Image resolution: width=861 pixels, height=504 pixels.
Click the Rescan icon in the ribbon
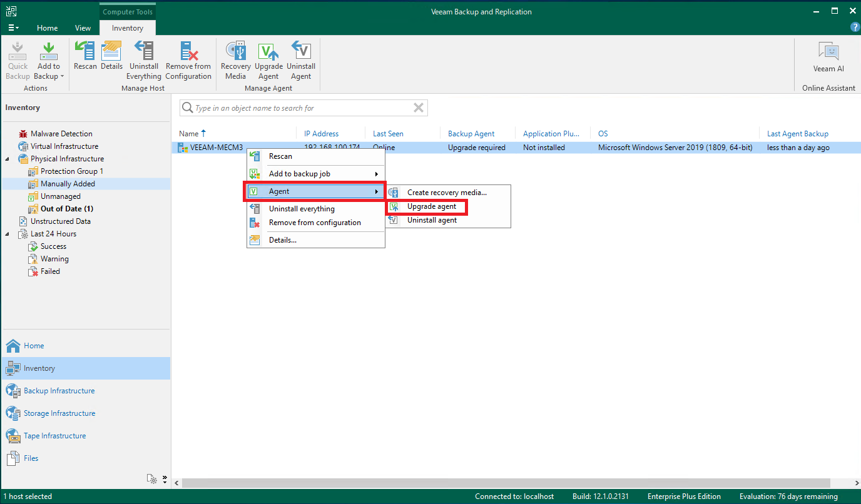click(85, 60)
